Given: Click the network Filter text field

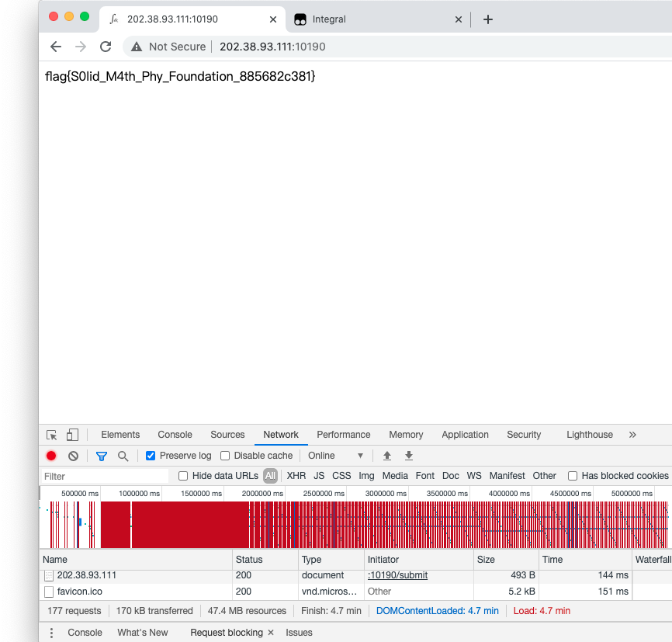Looking at the screenshot, I should (x=105, y=476).
